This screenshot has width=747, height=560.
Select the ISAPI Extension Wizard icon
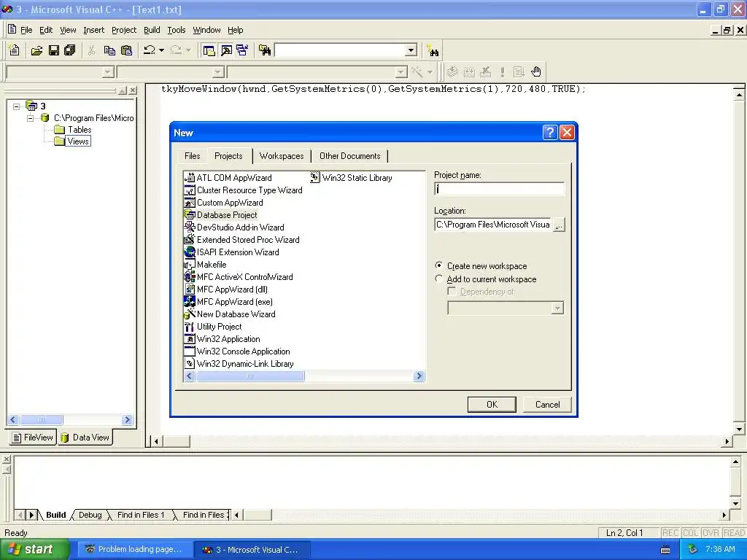click(x=189, y=252)
